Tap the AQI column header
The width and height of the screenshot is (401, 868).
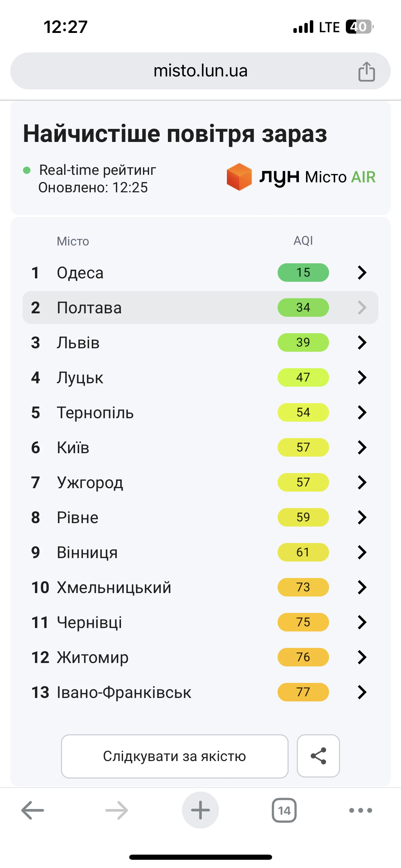pos(303,241)
